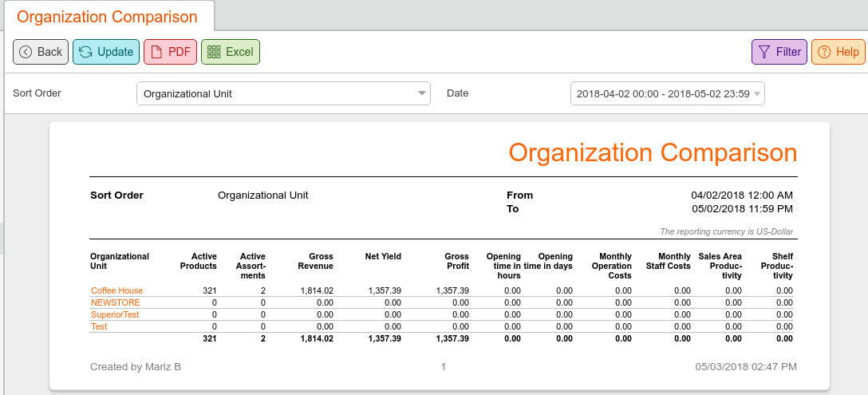Viewport: 868px width, 395px height.
Task: Click the Opening time in days header
Action: pyautogui.click(x=548, y=261)
